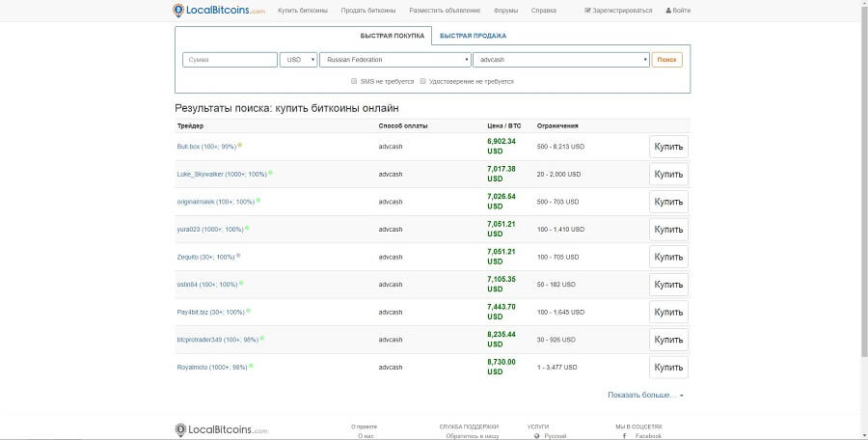Click the LocalBitcoins logo in header
Viewport: 868px width, 440px height.
click(219, 10)
